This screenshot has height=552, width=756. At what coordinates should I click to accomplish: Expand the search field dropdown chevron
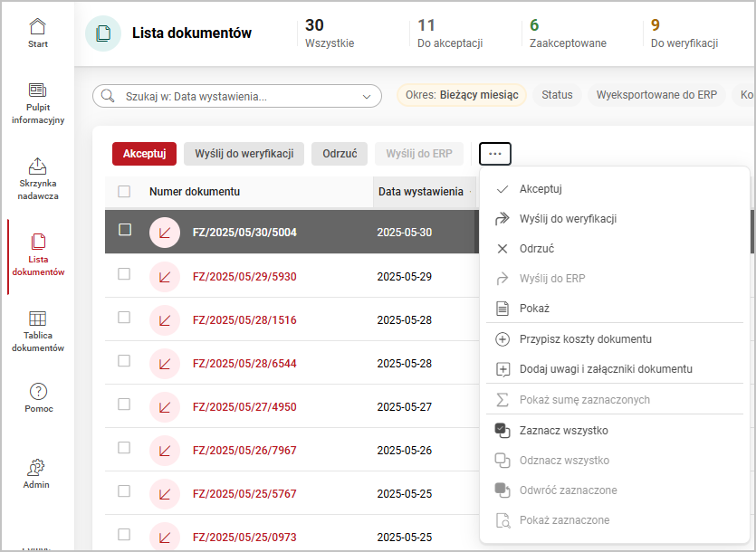(x=367, y=97)
